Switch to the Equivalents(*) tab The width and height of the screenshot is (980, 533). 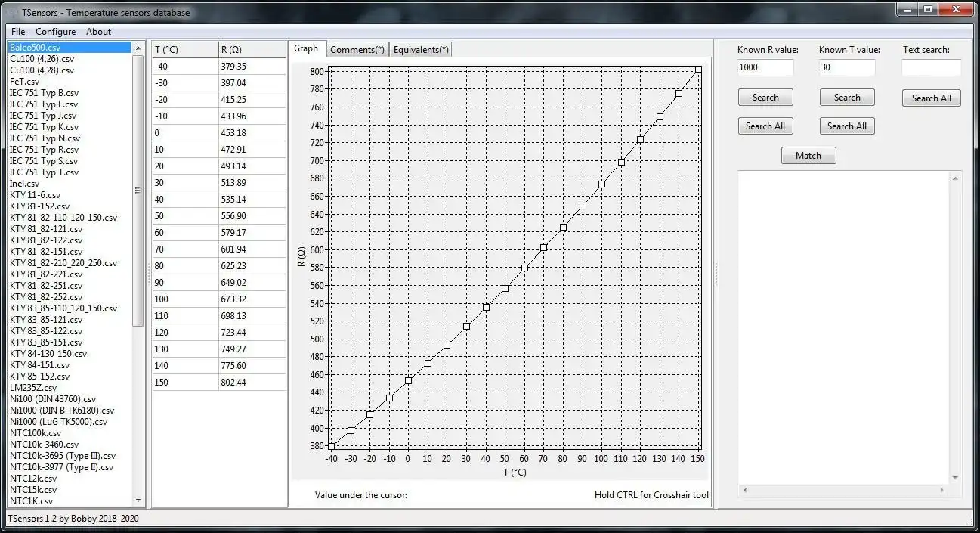click(421, 50)
